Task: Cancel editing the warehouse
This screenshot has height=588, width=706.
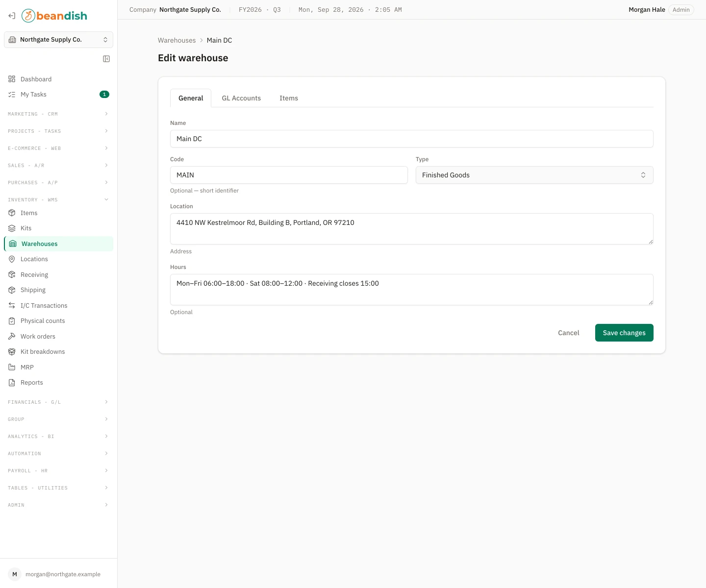Action: tap(569, 333)
